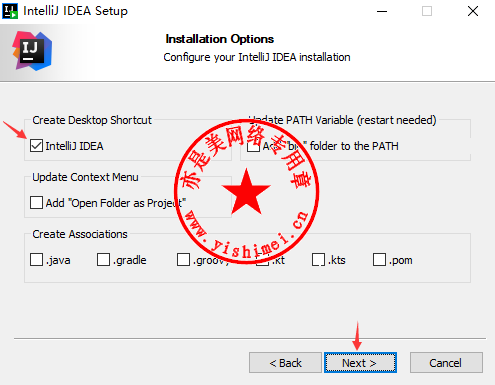Viewport: 495px width, 385px height.
Task: Click the Next > button
Action: pos(360,362)
